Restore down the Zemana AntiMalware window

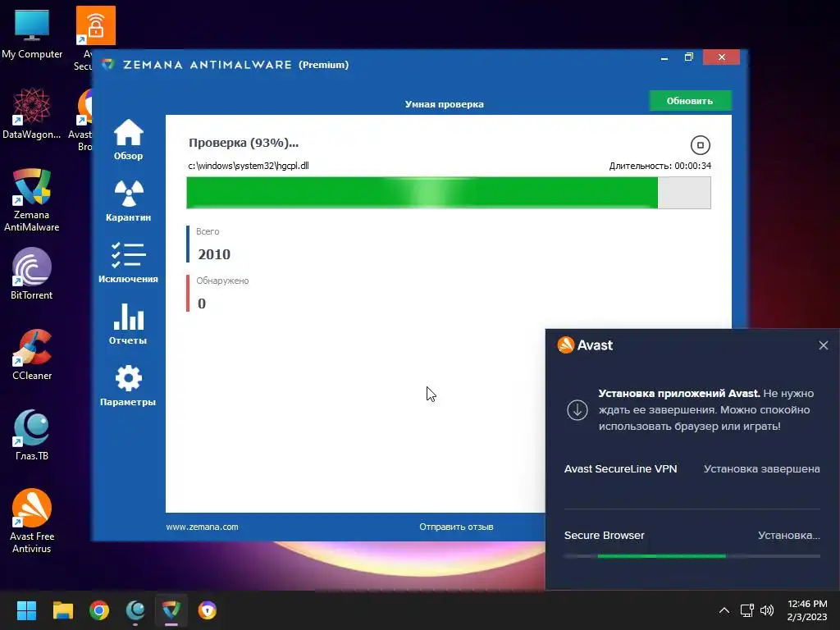coord(689,57)
